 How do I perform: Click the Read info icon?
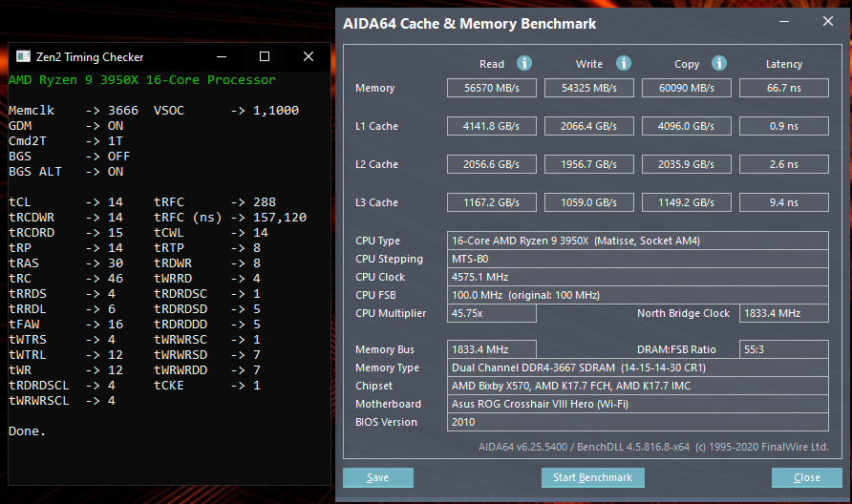(523, 64)
